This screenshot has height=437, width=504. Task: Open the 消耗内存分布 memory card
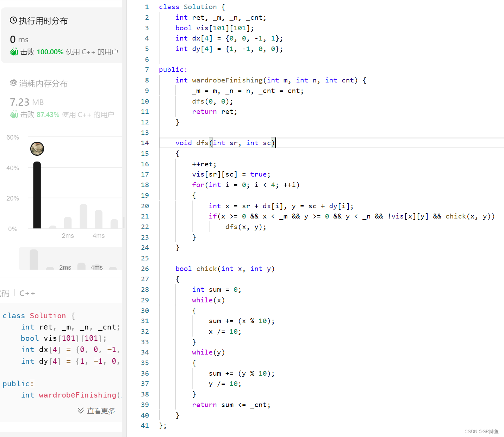pos(62,98)
